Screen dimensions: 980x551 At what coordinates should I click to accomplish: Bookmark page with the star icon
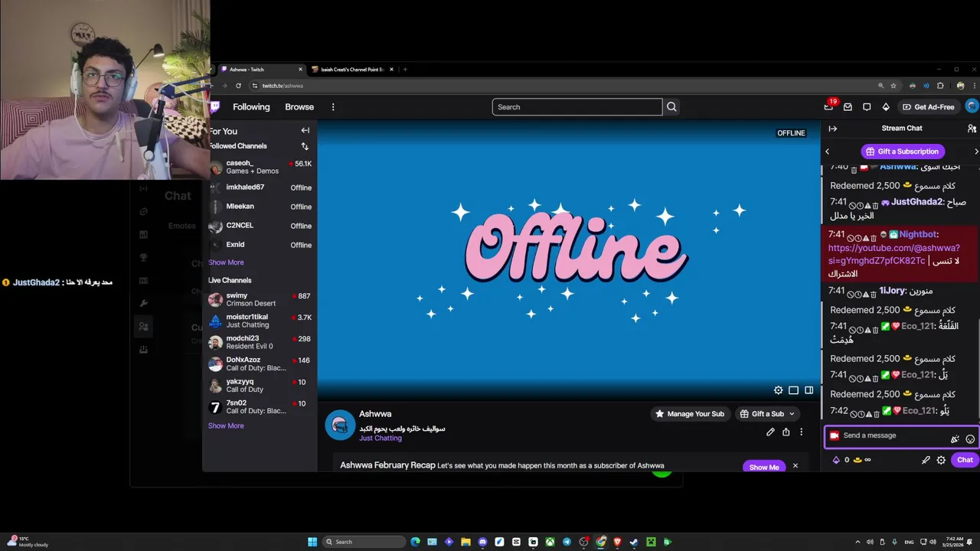(x=893, y=86)
